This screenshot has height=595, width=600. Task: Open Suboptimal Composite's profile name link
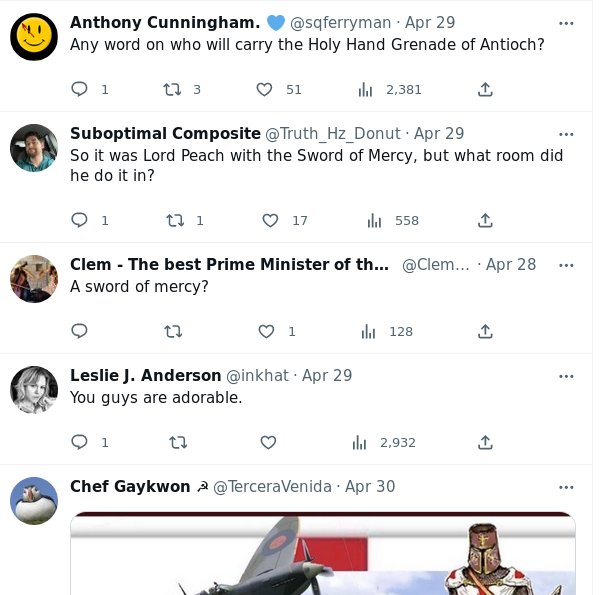click(165, 133)
